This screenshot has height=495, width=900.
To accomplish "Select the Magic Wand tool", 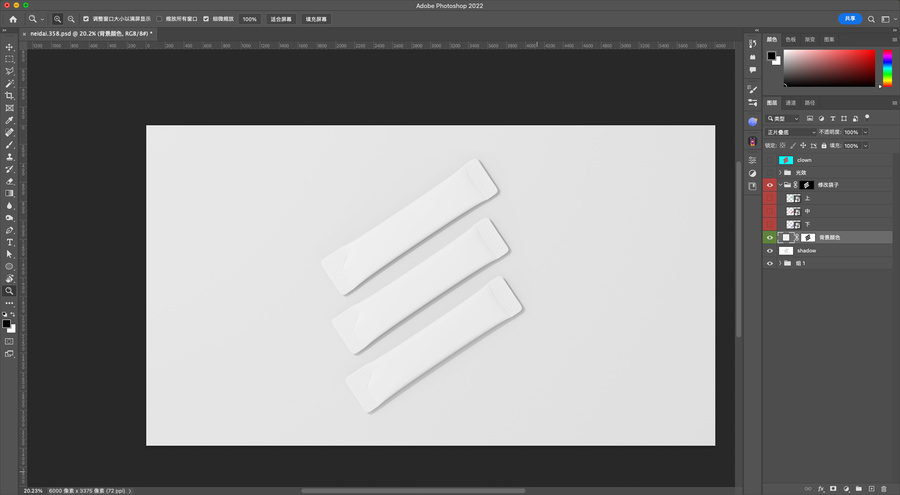I will point(9,83).
